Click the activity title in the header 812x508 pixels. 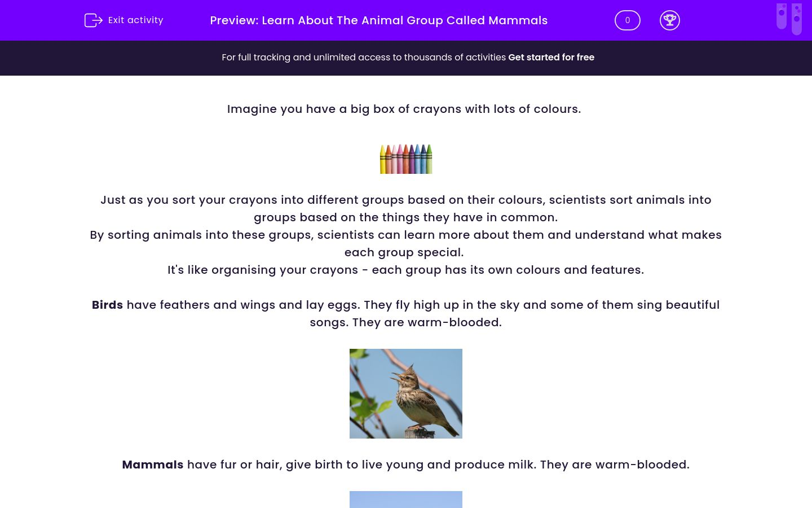[x=378, y=20]
